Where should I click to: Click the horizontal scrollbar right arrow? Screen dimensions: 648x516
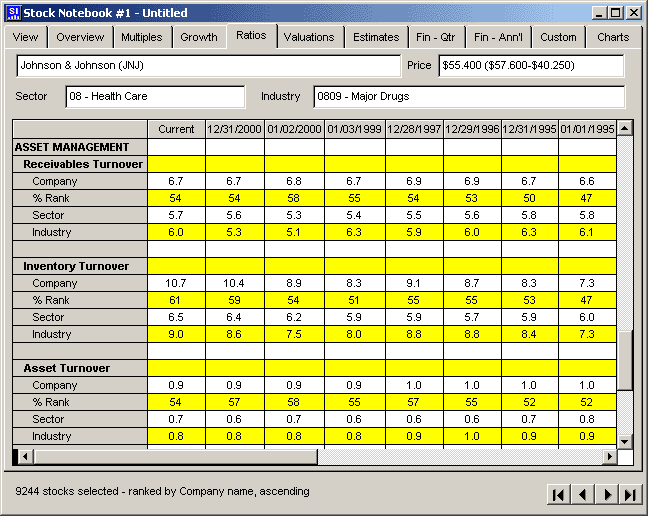pos(610,457)
